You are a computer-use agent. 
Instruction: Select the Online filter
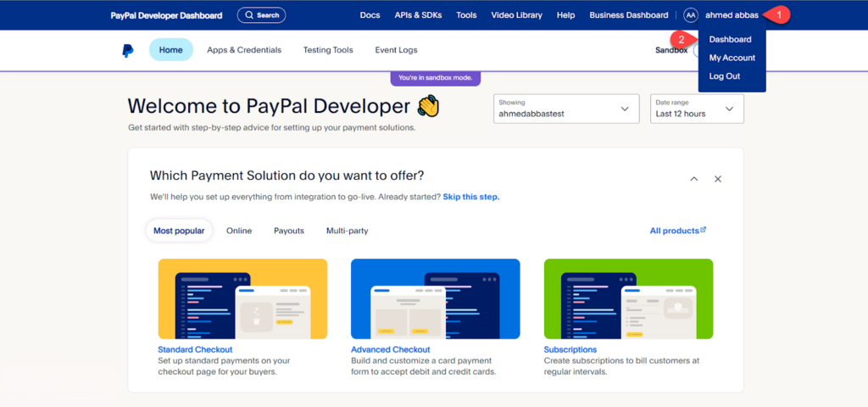click(x=239, y=231)
